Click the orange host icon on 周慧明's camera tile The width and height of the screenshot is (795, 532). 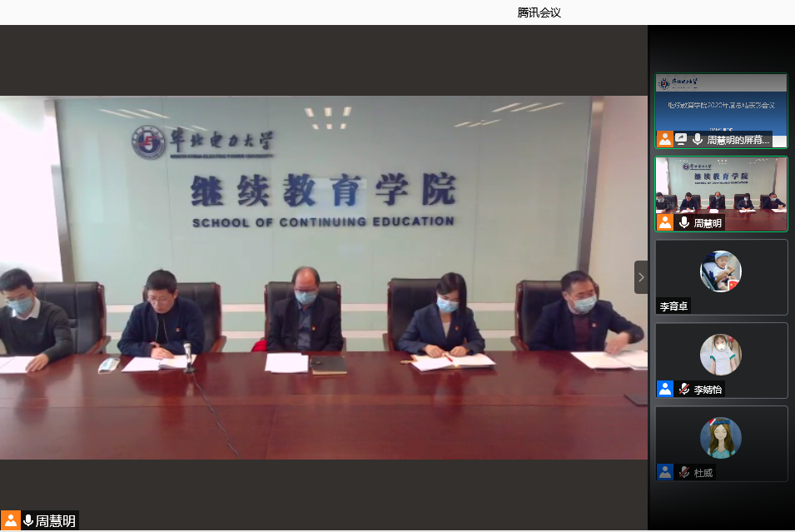pyautogui.click(x=664, y=222)
